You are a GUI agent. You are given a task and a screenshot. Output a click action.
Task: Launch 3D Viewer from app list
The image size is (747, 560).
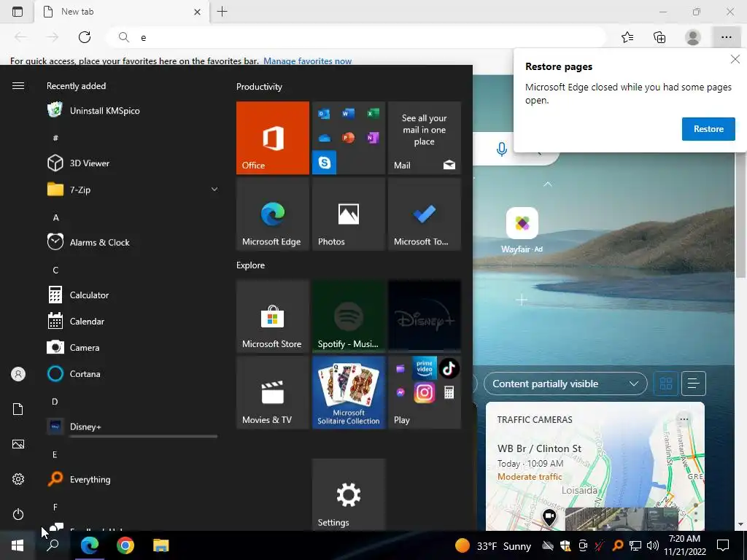[x=132, y=163]
